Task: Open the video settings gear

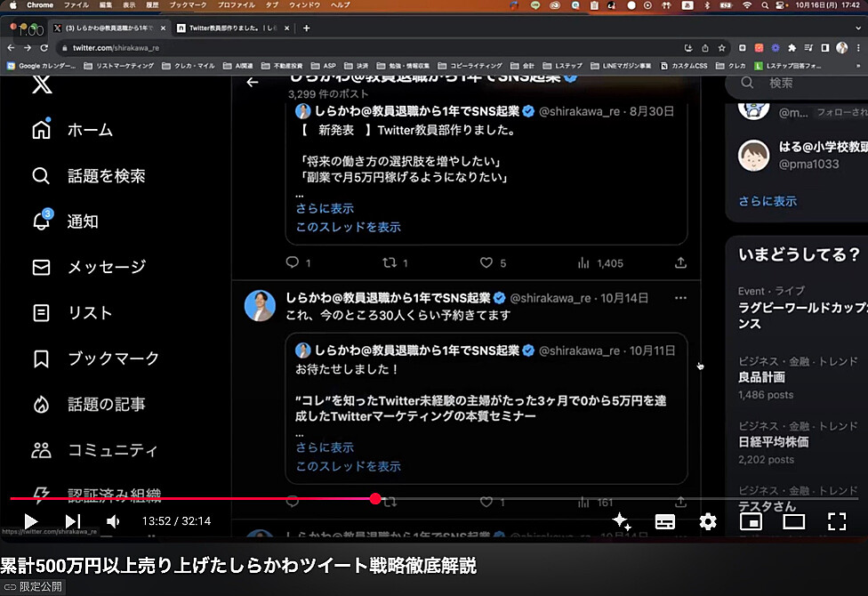Action: pos(708,521)
